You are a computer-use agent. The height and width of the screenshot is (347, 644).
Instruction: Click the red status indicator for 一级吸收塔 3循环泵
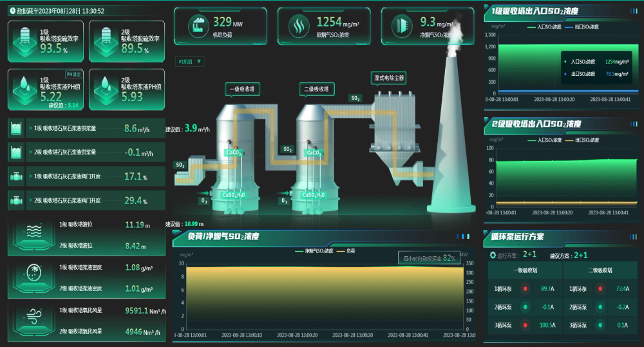pos(525,324)
